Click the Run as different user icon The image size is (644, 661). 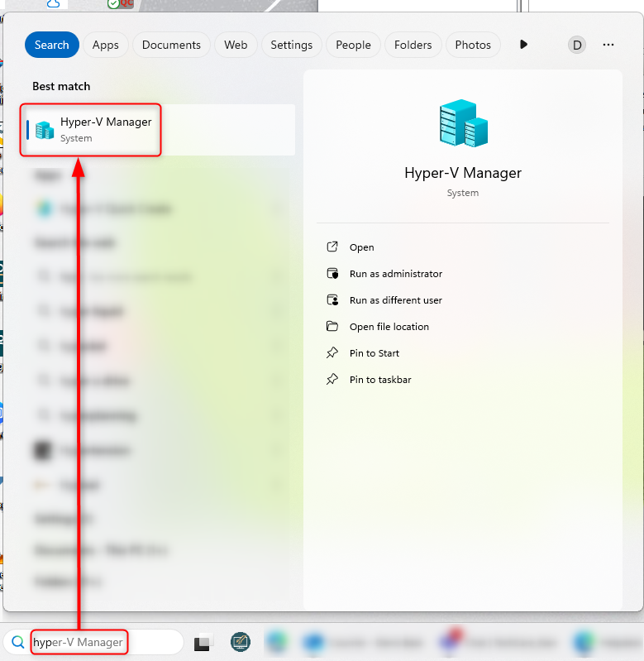click(x=332, y=299)
